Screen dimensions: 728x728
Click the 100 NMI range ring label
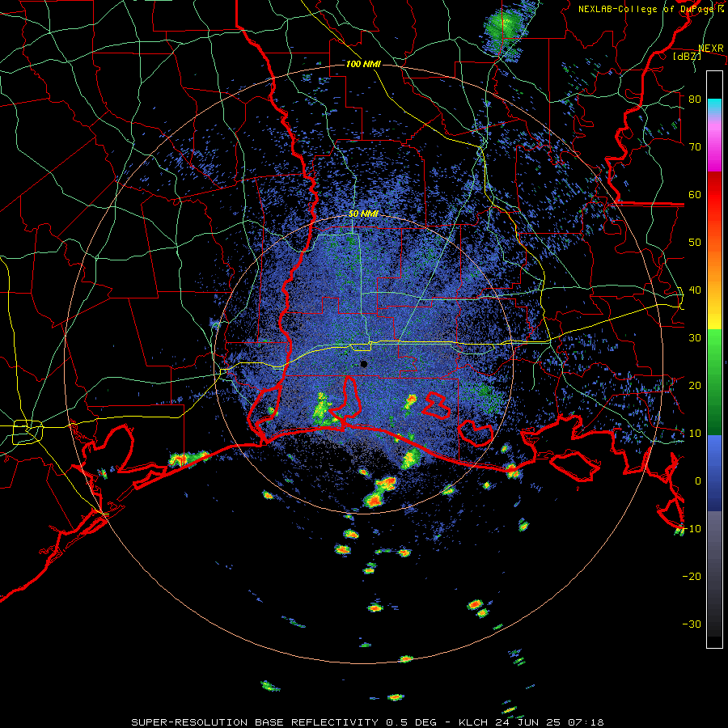(x=363, y=64)
